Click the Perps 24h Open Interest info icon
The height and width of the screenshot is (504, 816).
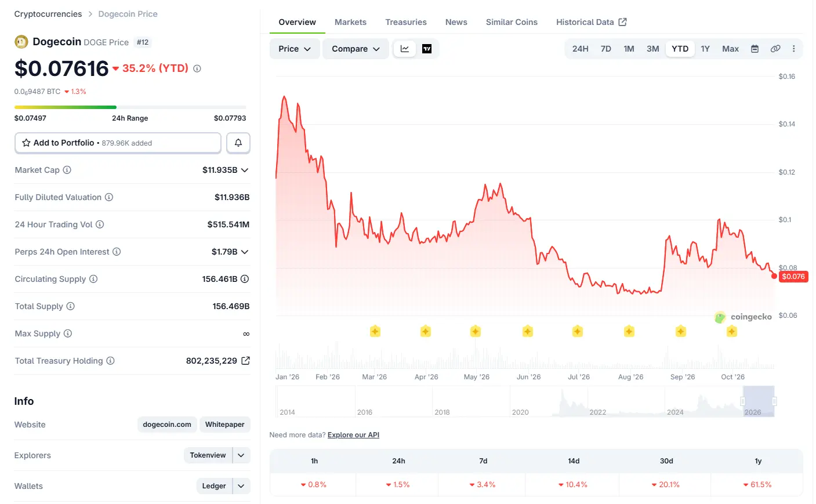tap(117, 252)
